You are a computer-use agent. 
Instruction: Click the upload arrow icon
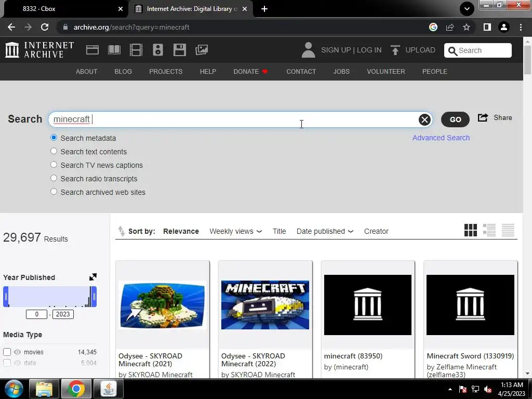[395, 50]
